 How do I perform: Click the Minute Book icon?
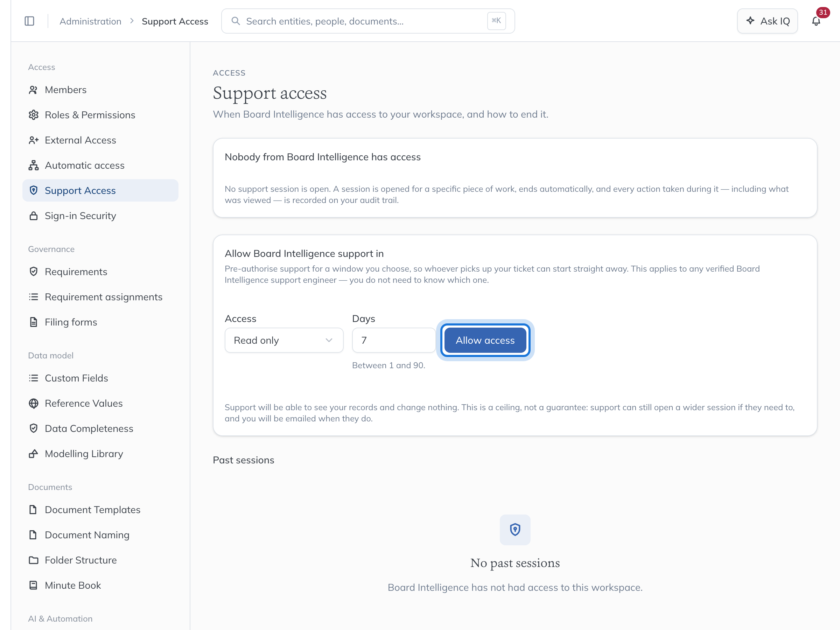click(33, 585)
